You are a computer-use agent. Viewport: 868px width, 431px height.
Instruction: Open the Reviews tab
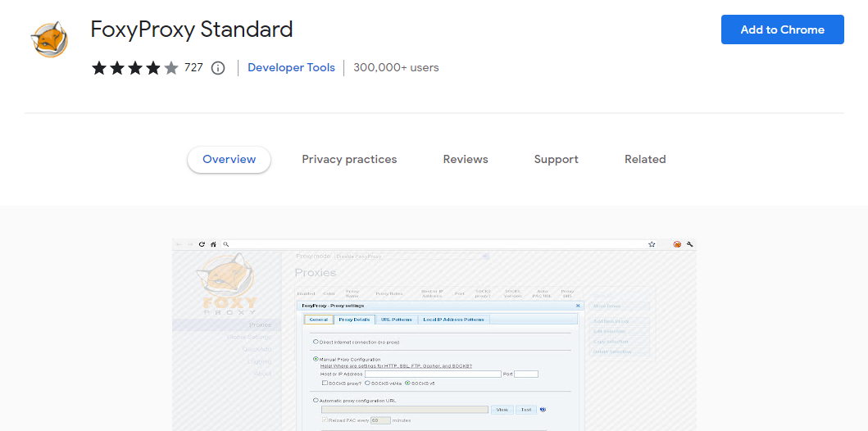(x=466, y=159)
